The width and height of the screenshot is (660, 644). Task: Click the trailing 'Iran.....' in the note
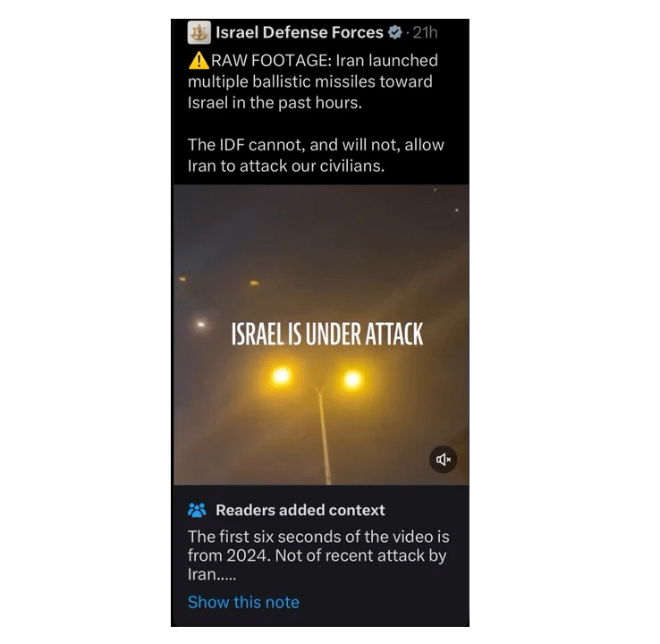pos(212,574)
